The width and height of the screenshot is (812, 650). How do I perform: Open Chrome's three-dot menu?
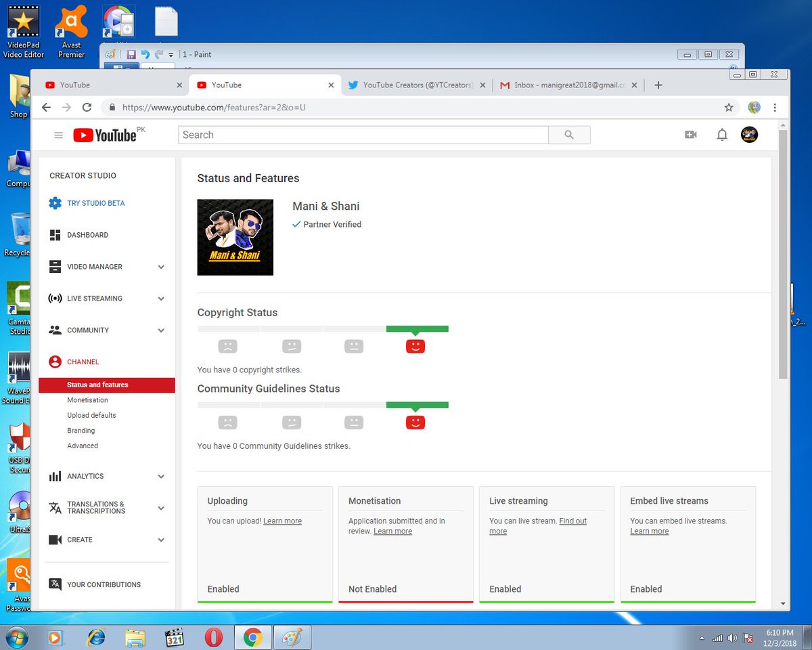(x=775, y=107)
